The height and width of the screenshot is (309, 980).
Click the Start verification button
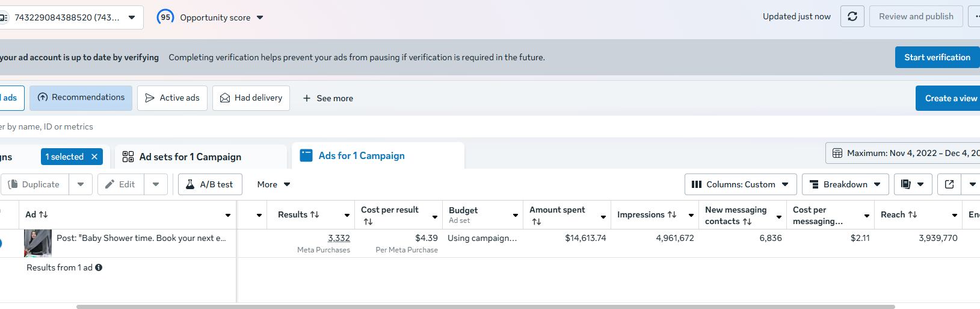tap(937, 57)
